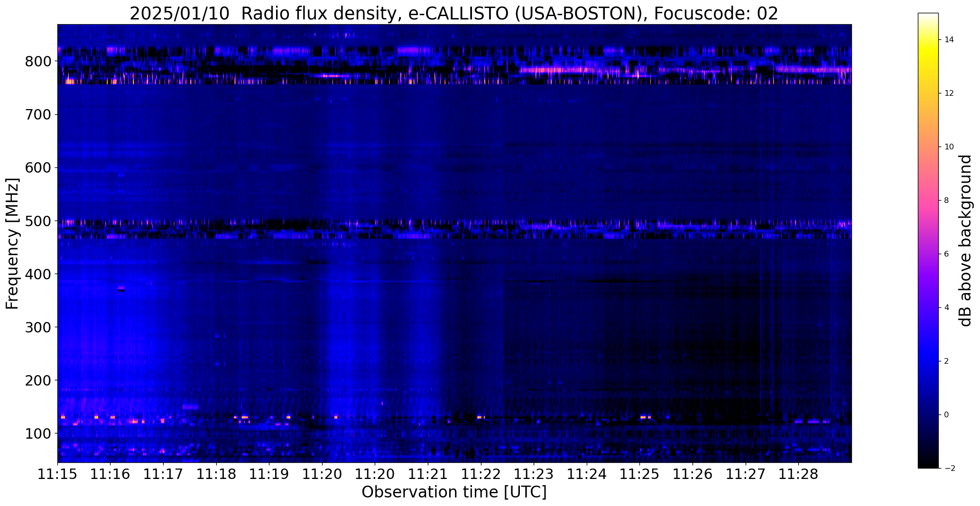Click the colorbar tick label 8
This screenshot has width=980, height=506.
click(946, 201)
